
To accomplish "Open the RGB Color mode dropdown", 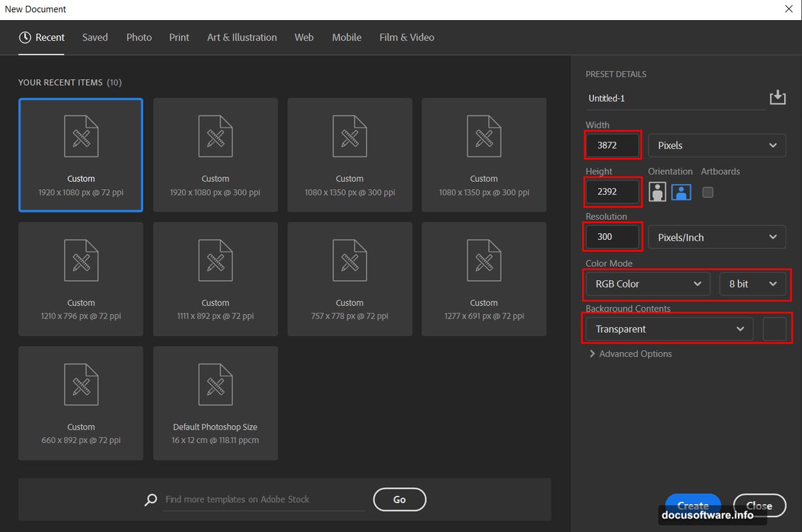I will tap(646, 283).
